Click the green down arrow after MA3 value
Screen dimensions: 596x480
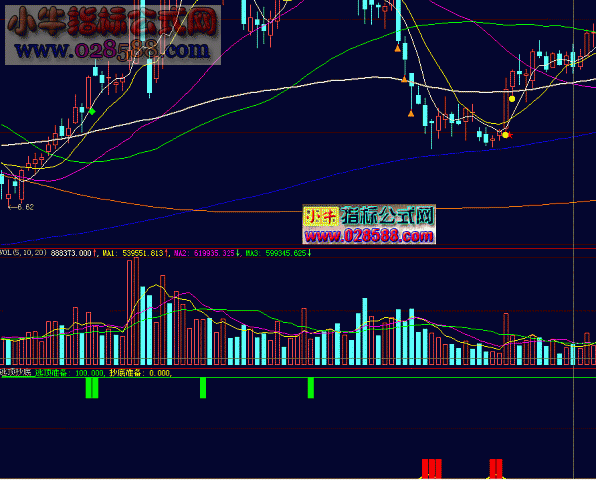click(x=309, y=253)
